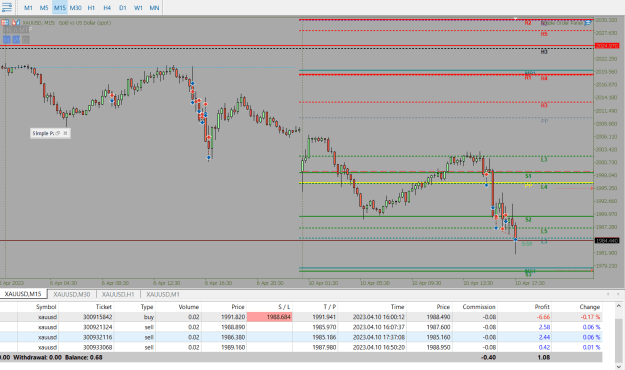Click the highlighted stop loss 1988.684 cell
The height and width of the screenshot is (370, 625).
[269, 317]
